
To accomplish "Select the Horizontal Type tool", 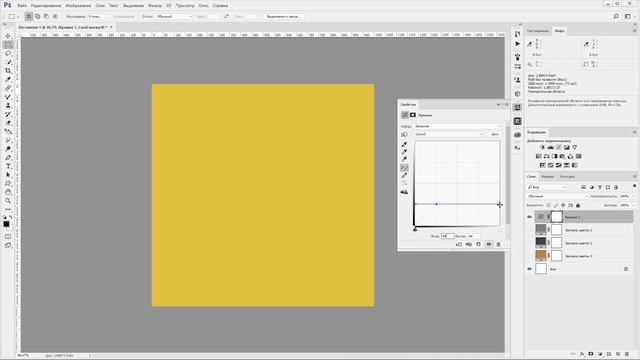I will tap(8, 166).
